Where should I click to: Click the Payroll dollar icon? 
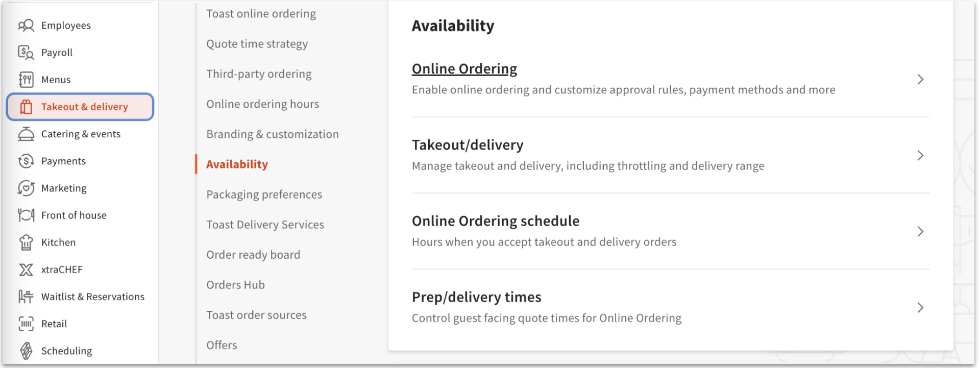[x=26, y=53]
